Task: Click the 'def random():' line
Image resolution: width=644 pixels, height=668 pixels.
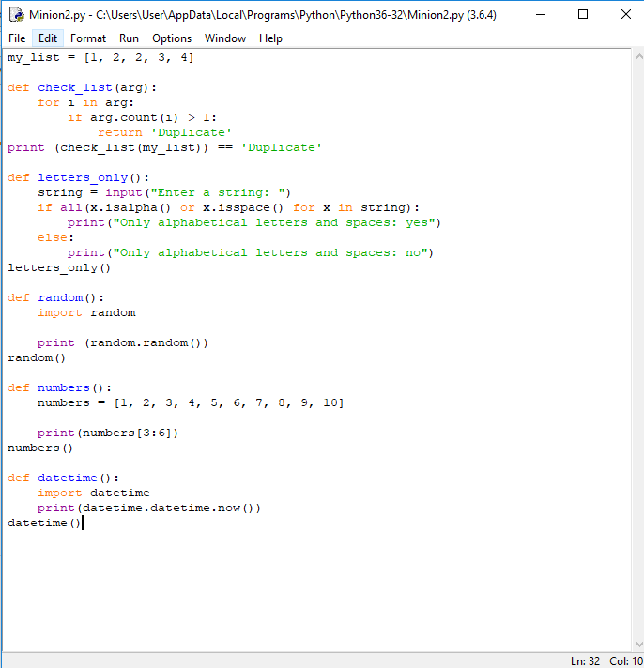Action: click(x=55, y=297)
